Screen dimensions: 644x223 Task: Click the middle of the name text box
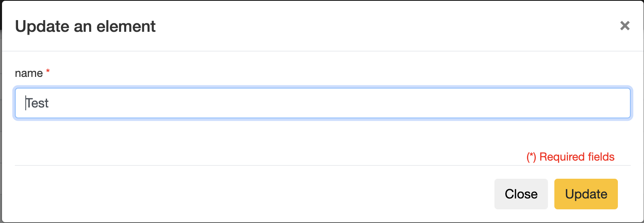pos(322,103)
